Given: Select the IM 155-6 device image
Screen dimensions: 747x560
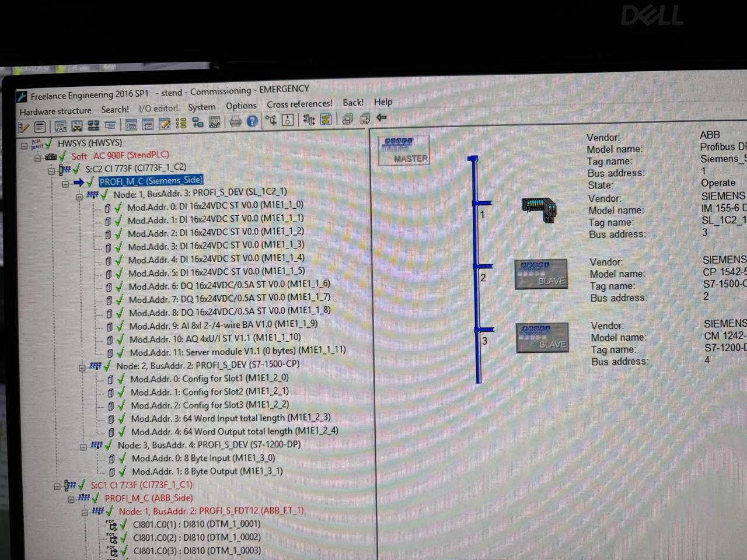Looking at the screenshot, I should (x=539, y=210).
